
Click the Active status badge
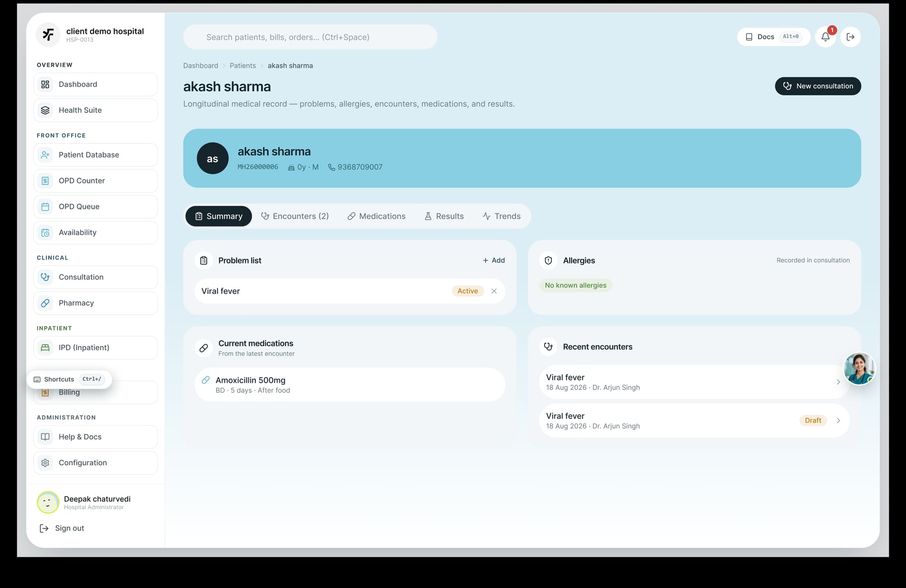point(467,291)
